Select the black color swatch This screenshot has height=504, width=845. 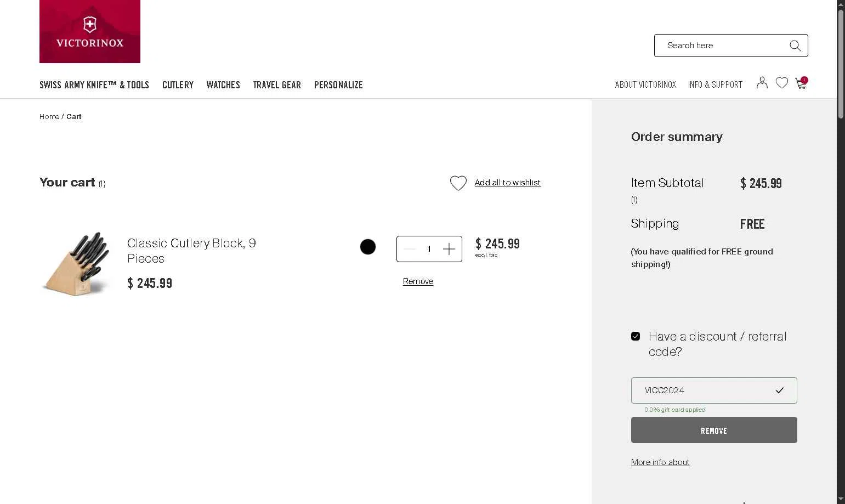368,247
